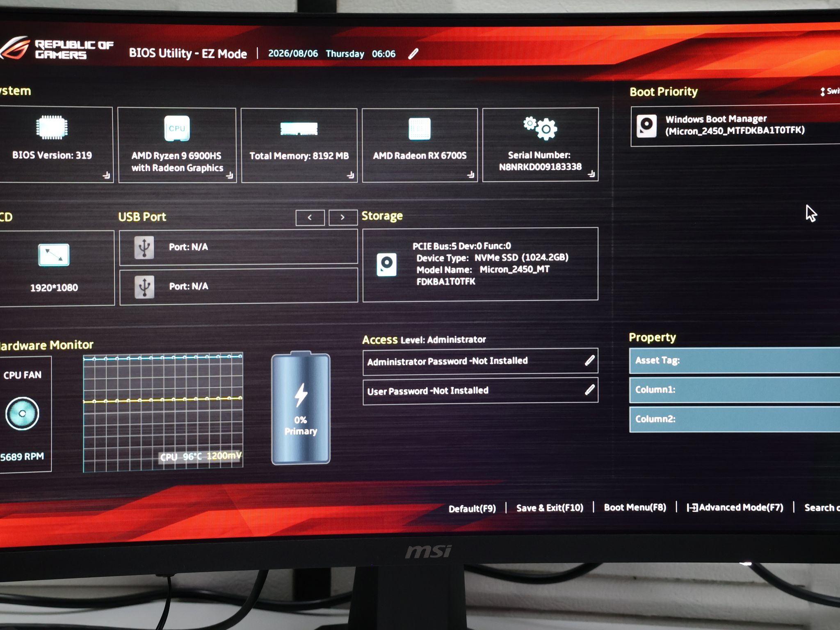Image resolution: width=840 pixels, height=630 pixels.
Task: Click the ROG Republic of Gamers logo
Action: coord(57,49)
